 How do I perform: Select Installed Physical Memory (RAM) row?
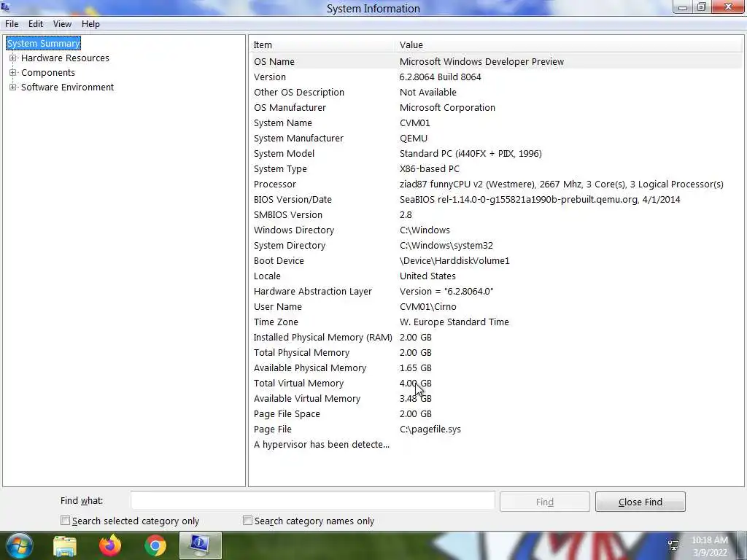[496, 337]
